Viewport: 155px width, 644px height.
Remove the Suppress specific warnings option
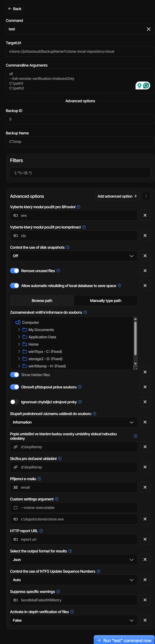[x=145, y=600]
